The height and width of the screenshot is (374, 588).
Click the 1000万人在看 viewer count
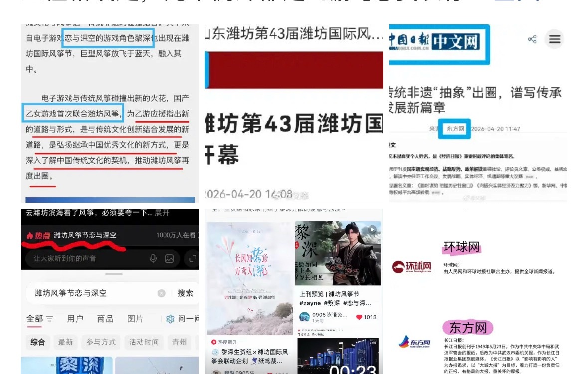click(176, 235)
